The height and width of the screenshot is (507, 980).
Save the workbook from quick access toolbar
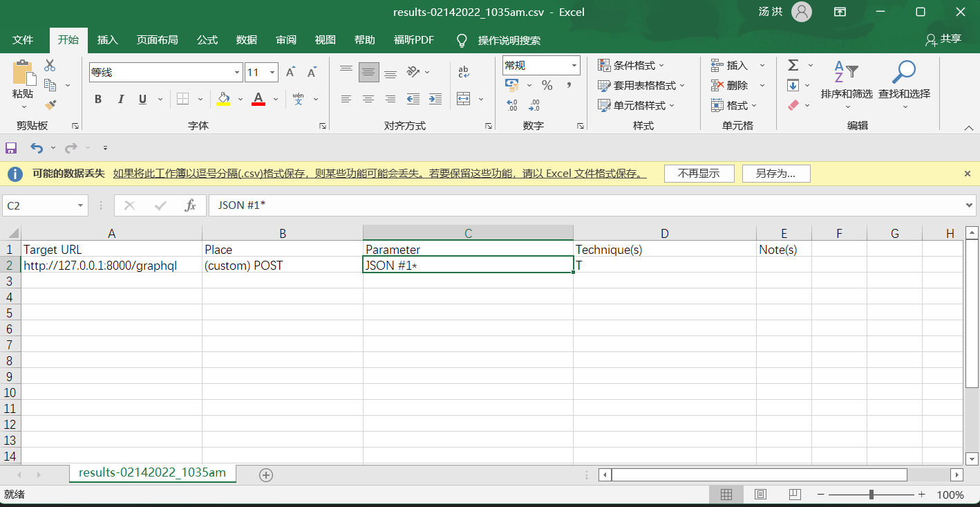(11, 147)
